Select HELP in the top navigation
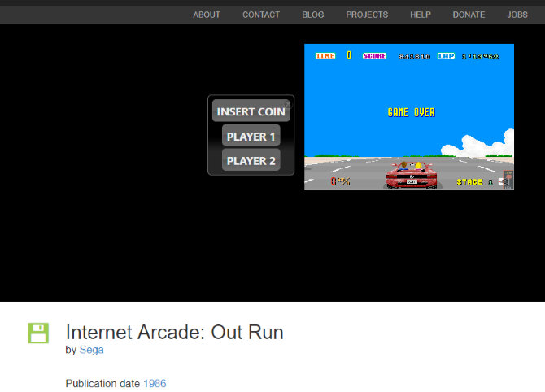545x392 pixels. (421, 15)
